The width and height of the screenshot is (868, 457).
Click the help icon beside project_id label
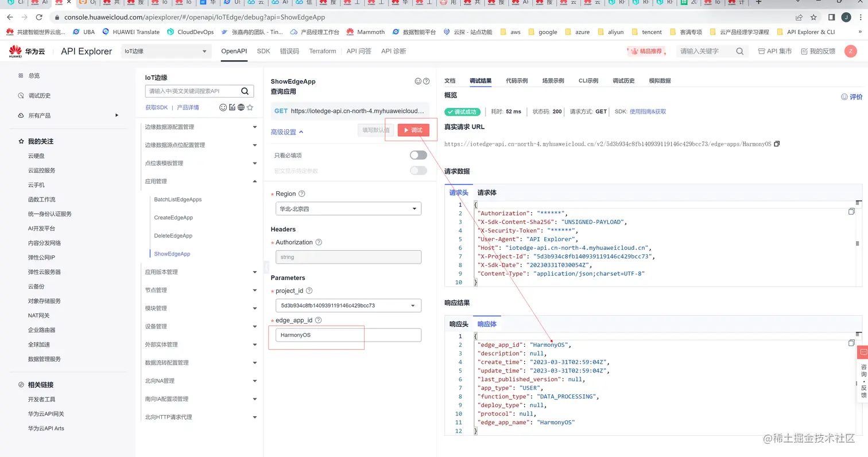(309, 291)
